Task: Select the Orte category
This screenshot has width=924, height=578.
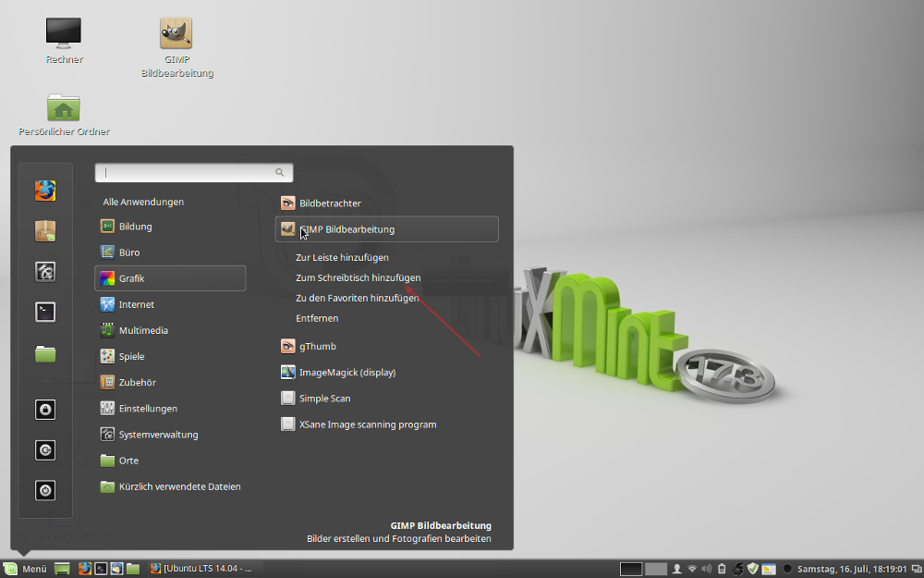Action: point(170,461)
